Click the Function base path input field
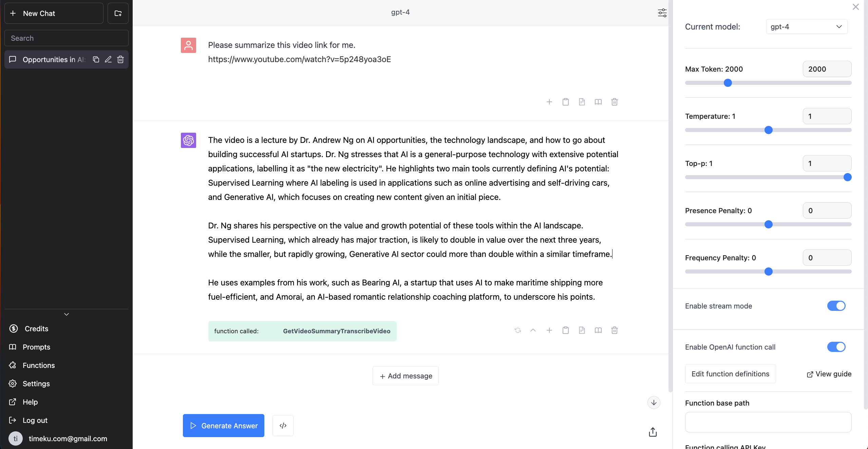Image resolution: width=868 pixels, height=449 pixels. tap(768, 422)
